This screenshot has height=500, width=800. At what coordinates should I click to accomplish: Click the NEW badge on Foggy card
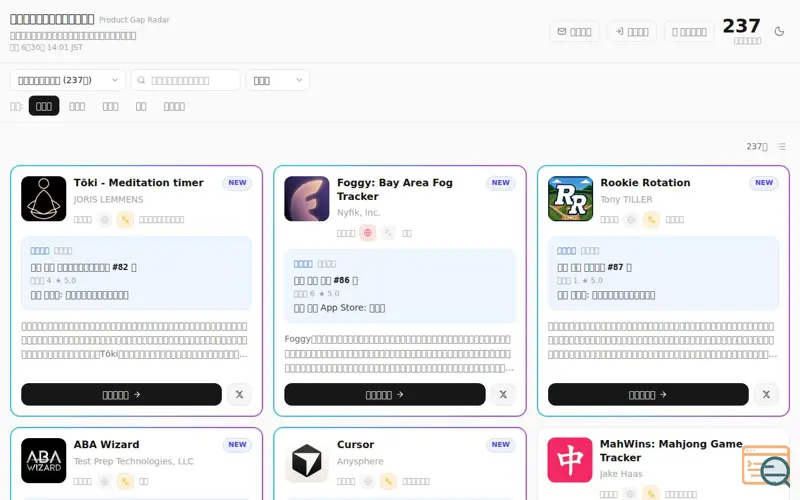[501, 183]
